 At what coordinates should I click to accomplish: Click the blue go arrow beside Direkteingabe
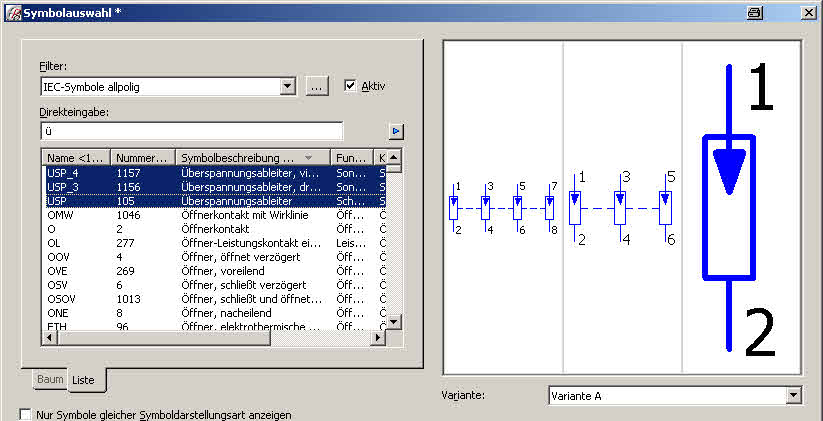click(396, 131)
